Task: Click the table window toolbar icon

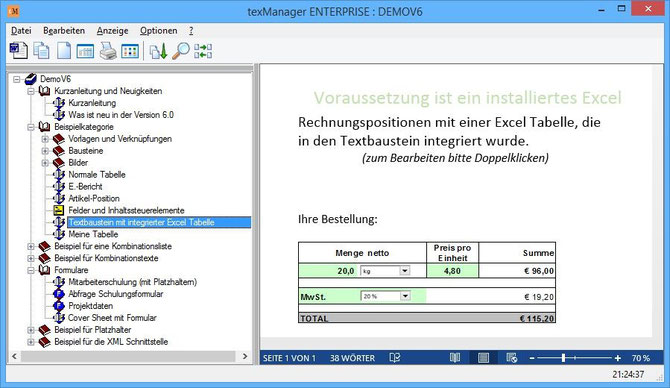Action: click(x=85, y=51)
